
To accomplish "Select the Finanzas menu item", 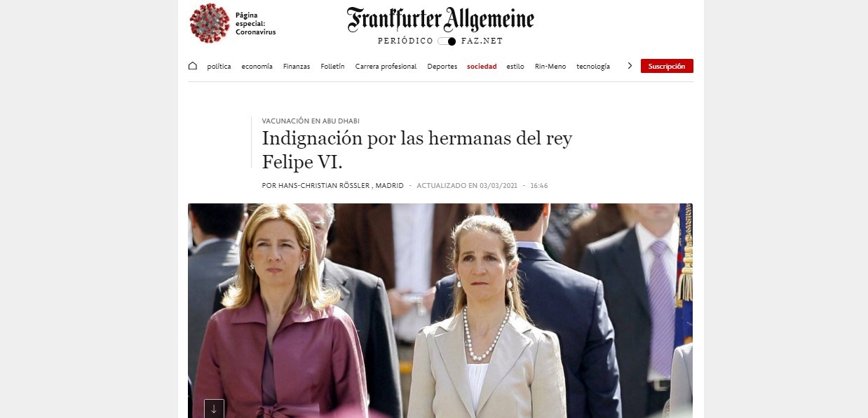I will (x=297, y=67).
